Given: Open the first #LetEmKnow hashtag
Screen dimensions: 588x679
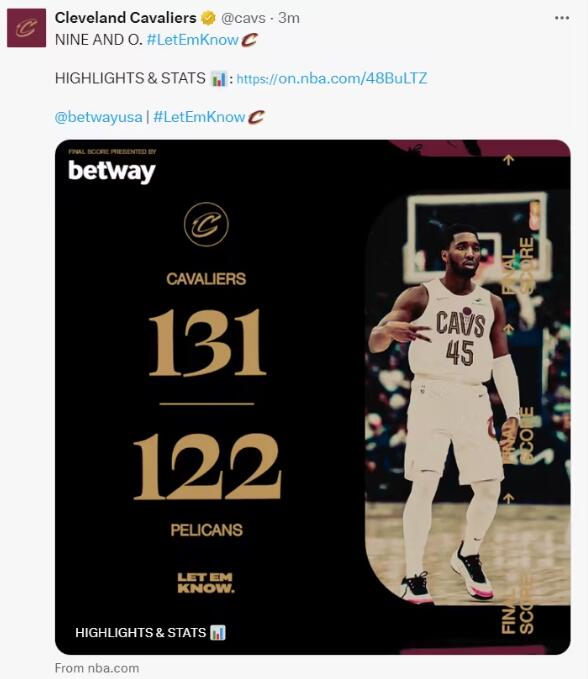Looking at the screenshot, I should point(193,40).
